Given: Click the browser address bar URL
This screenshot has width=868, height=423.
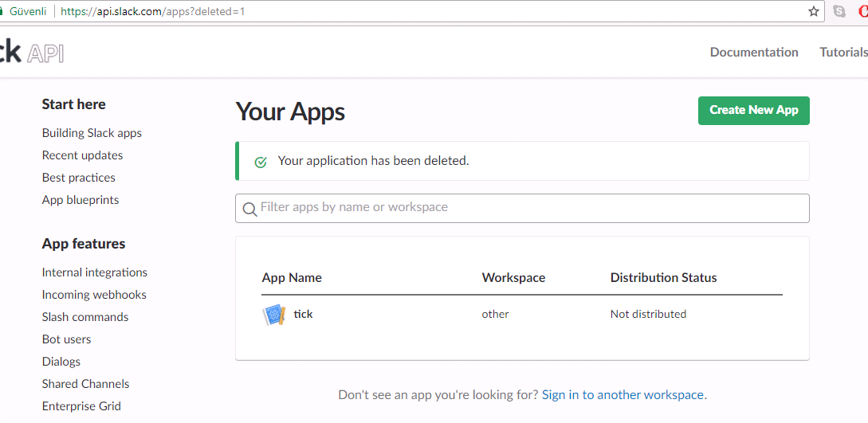Looking at the screenshot, I should point(153,11).
